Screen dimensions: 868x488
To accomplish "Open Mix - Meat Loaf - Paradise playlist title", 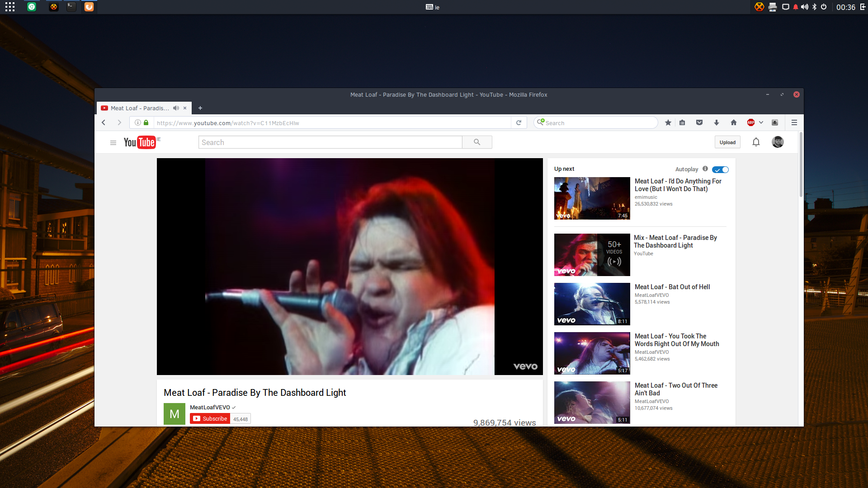I will pos(675,241).
